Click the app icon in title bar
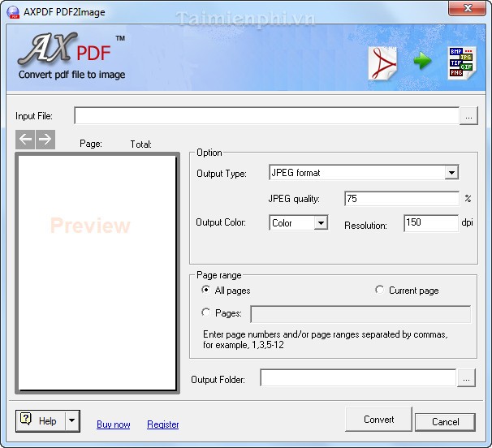 click(x=13, y=12)
